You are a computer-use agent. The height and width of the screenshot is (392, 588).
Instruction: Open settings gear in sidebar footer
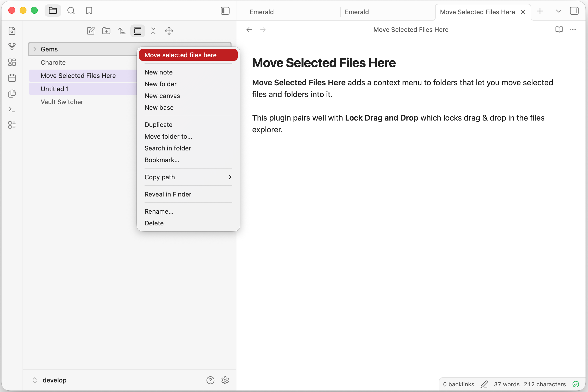(225, 380)
